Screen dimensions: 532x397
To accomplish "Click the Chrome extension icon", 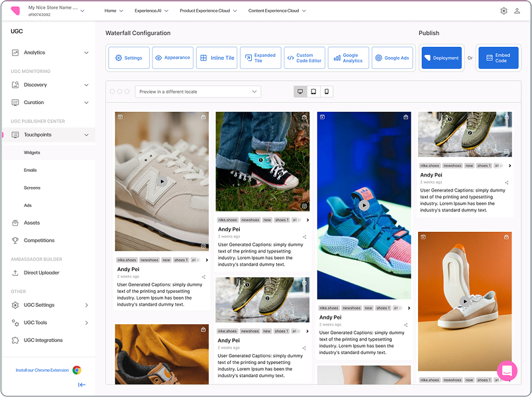I will [77, 370].
